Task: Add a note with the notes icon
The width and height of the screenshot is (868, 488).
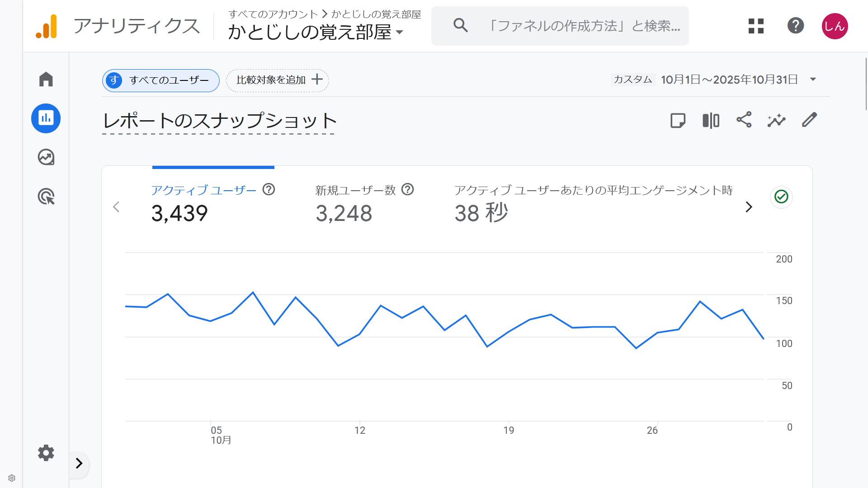Action: [678, 120]
